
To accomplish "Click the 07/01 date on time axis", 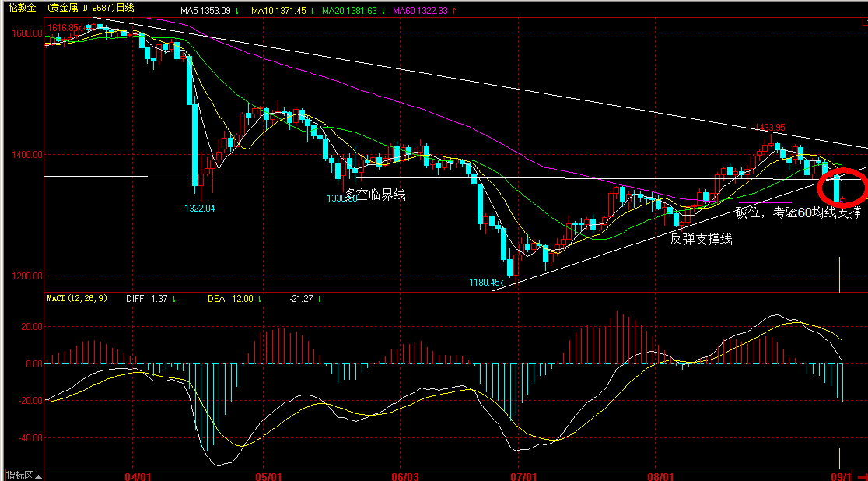I will 524,475.
